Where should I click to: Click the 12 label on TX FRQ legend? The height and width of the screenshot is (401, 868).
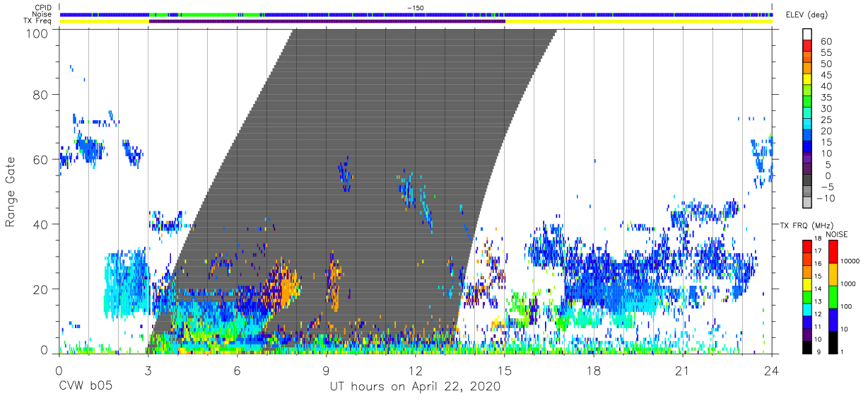[817, 314]
